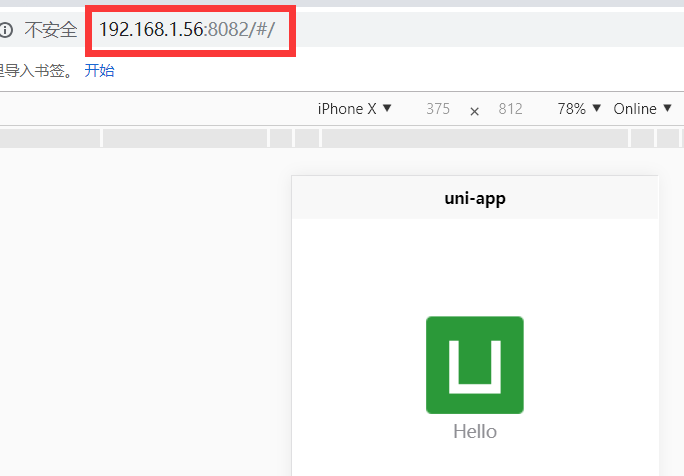Open the 78% zoom dropdown
Viewport: 684px width, 476px height.
(x=579, y=109)
